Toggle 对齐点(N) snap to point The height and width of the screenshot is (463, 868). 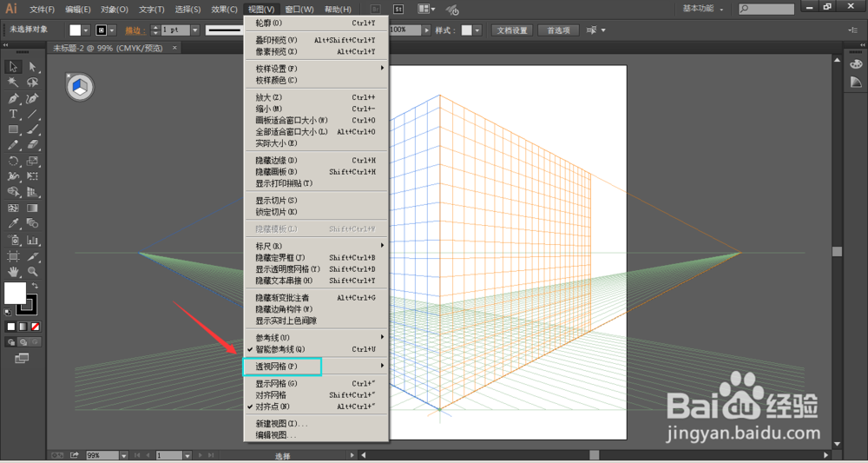point(316,406)
